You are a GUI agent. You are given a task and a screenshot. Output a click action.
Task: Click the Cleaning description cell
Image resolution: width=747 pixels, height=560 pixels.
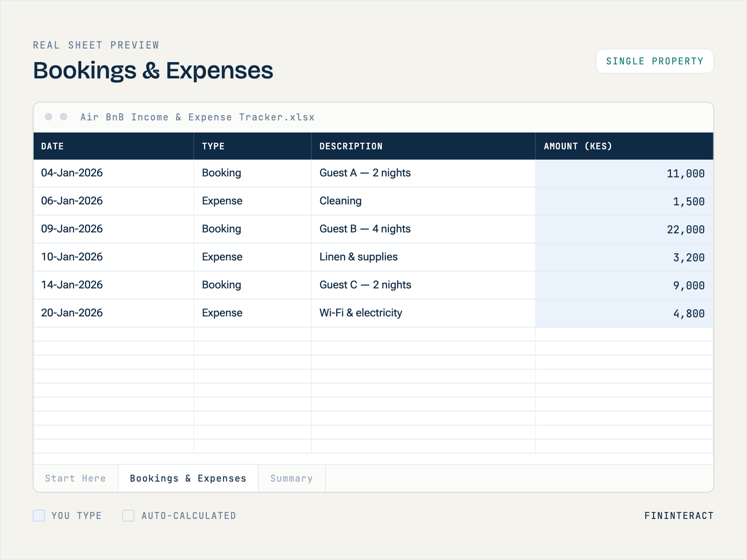coord(423,201)
